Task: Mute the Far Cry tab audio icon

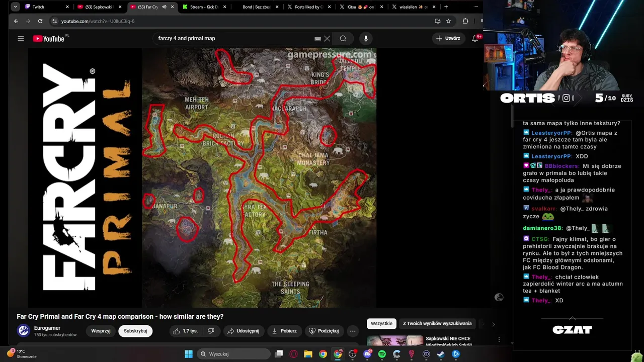Action: [164, 7]
